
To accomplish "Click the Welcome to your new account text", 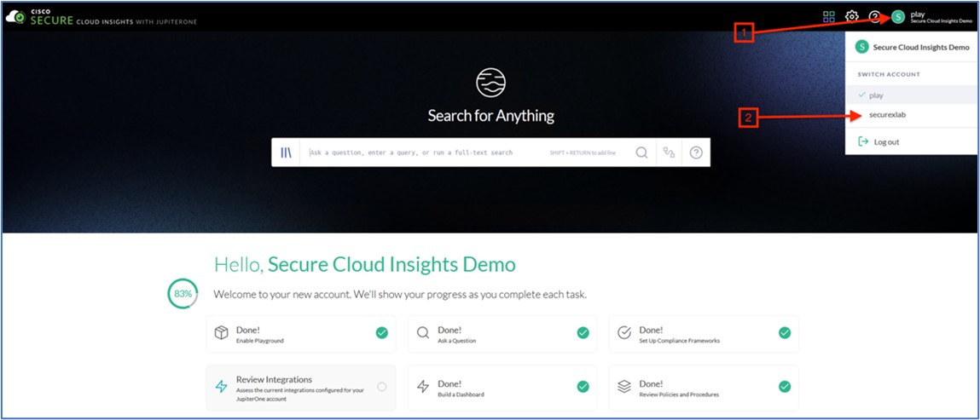I will (x=400, y=295).
